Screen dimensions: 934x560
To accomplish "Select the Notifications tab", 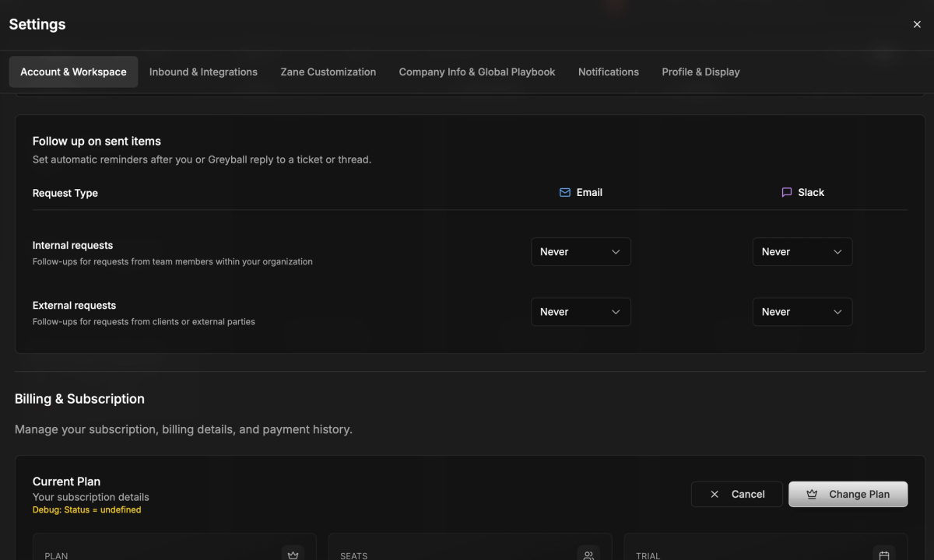I will pos(609,72).
